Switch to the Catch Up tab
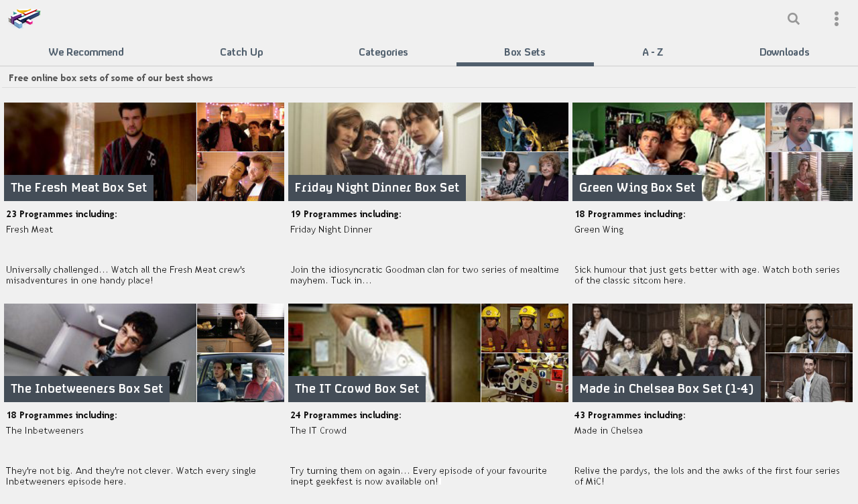This screenshot has width=858, height=504. pos(241,52)
